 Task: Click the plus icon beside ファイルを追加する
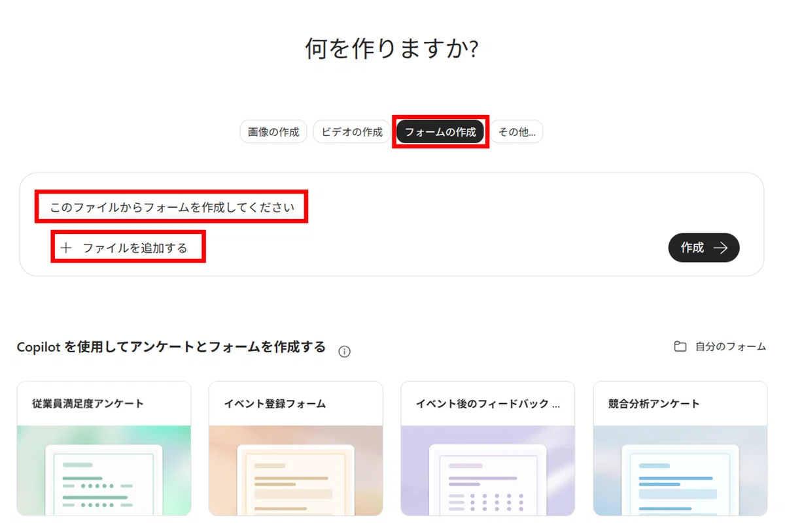tap(65, 248)
